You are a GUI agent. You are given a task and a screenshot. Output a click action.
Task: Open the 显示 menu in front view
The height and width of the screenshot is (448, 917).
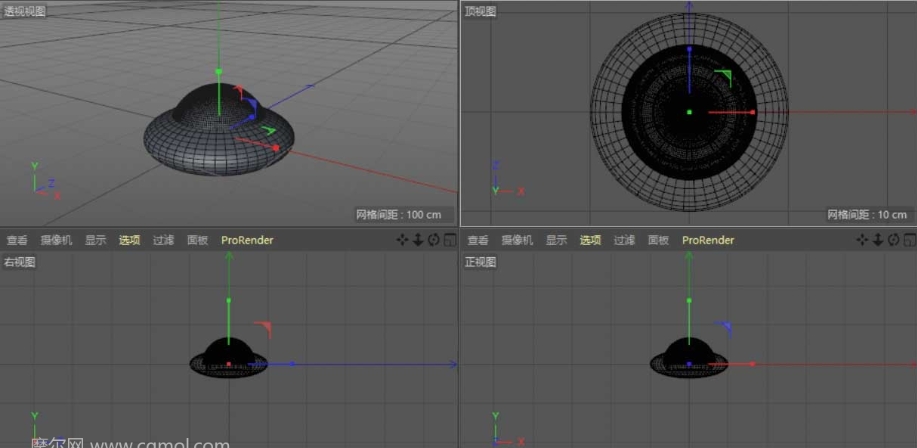pyautogui.click(x=556, y=240)
